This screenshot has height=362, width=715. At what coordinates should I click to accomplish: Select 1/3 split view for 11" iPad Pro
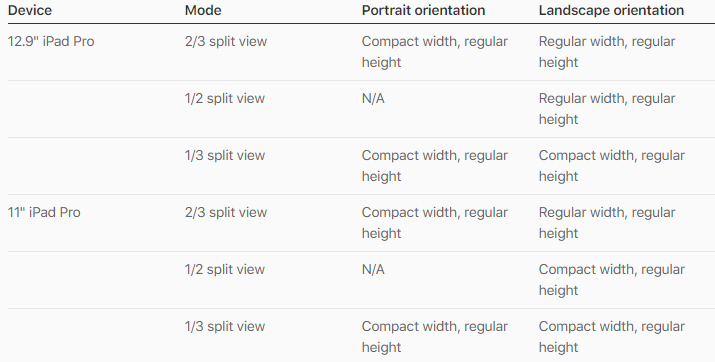[x=225, y=326]
